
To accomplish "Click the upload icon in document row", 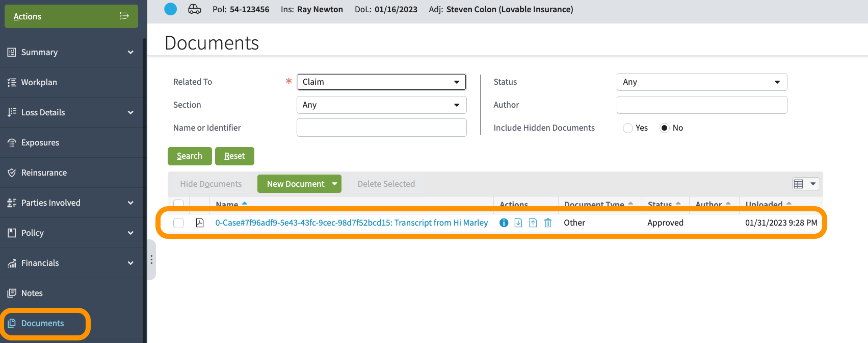I will pos(533,223).
